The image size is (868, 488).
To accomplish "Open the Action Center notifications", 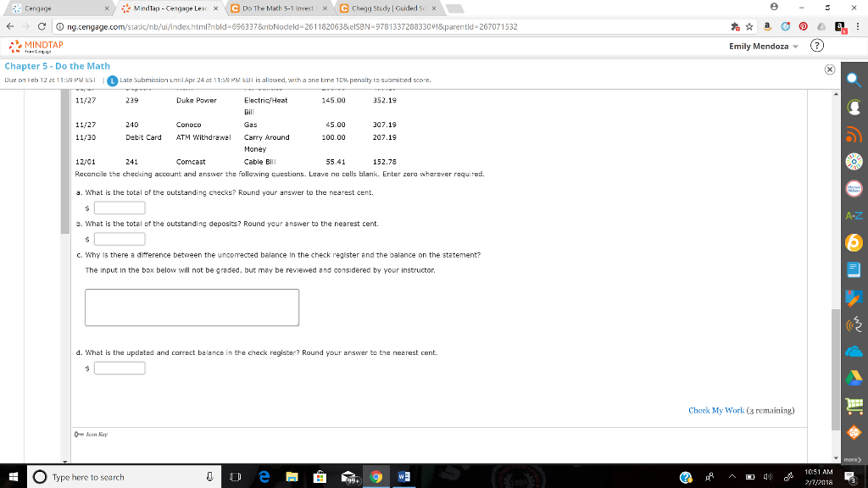I will [849, 477].
